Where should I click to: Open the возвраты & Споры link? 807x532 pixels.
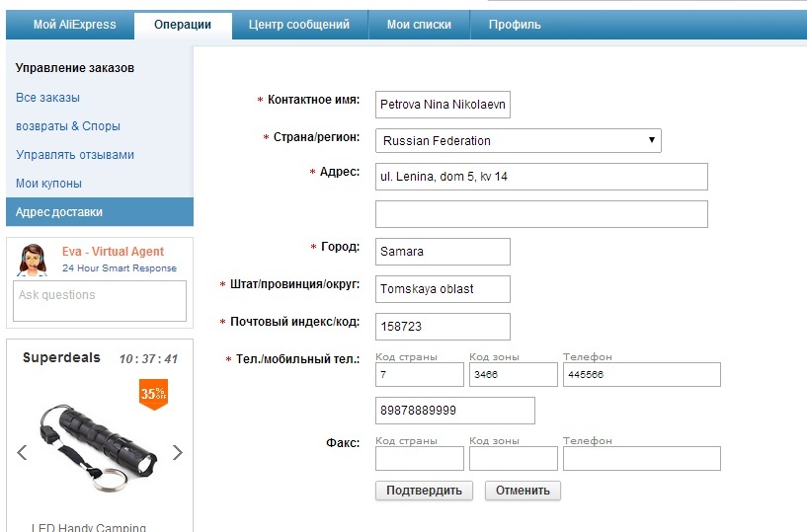(x=68, y=126)
